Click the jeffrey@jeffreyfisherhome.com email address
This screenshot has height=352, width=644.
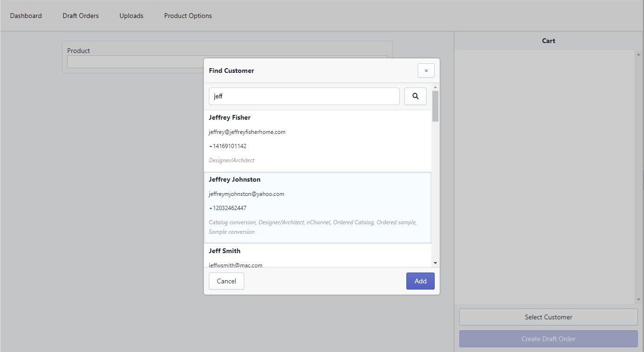tap(247, 132)
